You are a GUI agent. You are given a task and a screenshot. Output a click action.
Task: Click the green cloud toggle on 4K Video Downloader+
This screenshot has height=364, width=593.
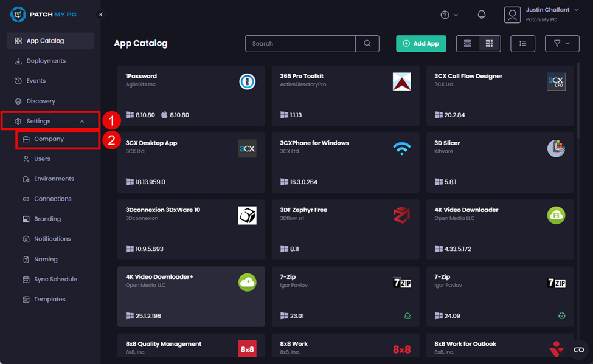coord(248,282)
